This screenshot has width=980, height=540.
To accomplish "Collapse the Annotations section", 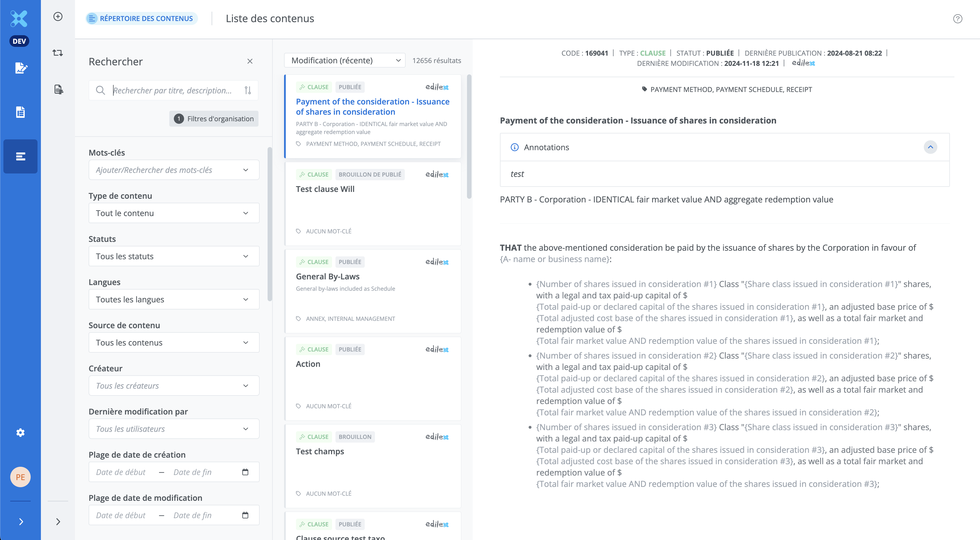I will [x=930, y=147].
